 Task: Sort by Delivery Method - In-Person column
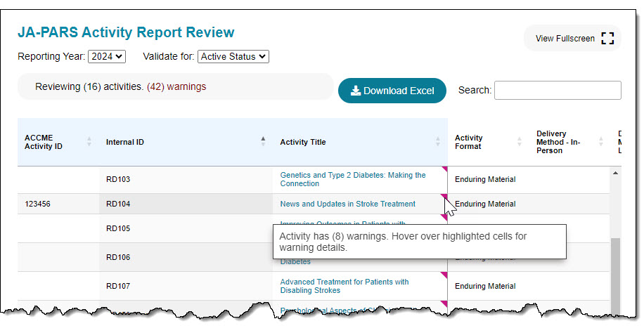601,142
